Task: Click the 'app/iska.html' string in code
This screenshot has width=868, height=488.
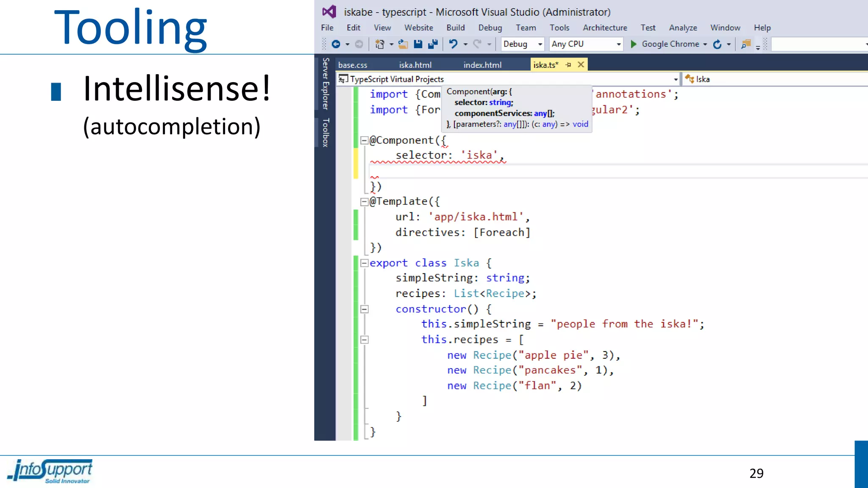Action: 476,217
